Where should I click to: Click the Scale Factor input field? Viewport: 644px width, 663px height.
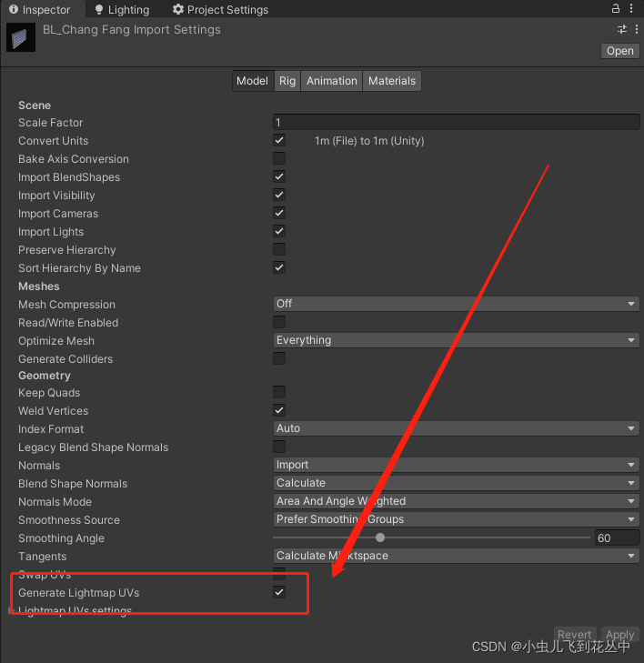point(456,123)
